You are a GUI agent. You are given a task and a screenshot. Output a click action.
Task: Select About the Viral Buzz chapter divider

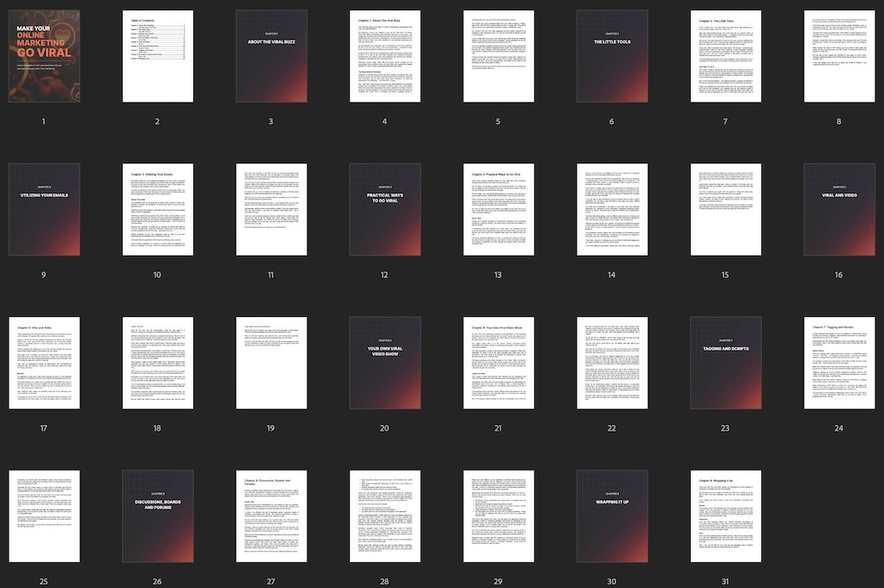pos(271,56)
